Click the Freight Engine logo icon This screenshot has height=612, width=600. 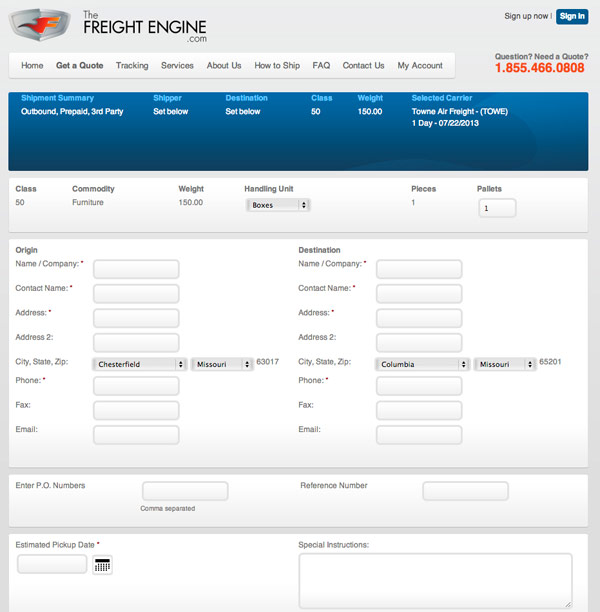tap(40, 23)
